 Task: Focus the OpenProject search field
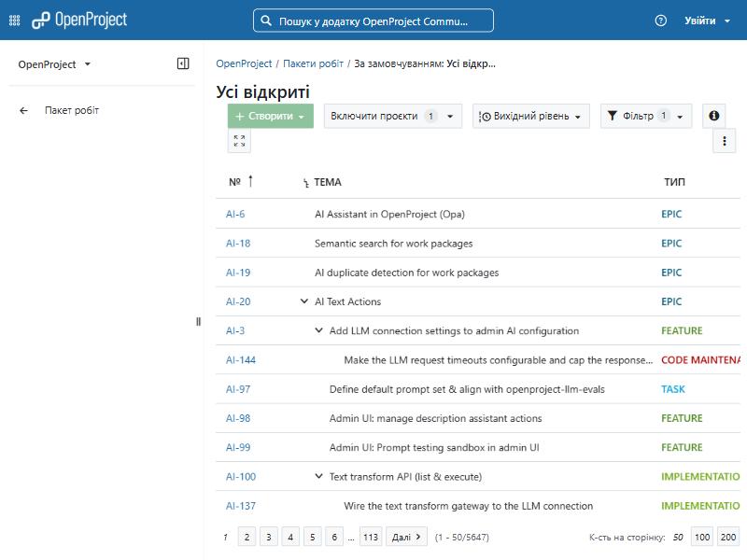373,21
